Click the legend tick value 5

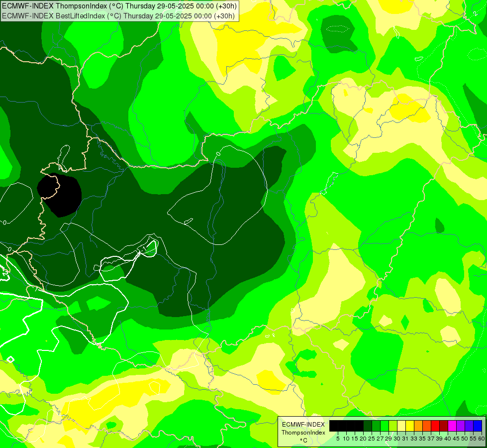click(x=338, y=439)
